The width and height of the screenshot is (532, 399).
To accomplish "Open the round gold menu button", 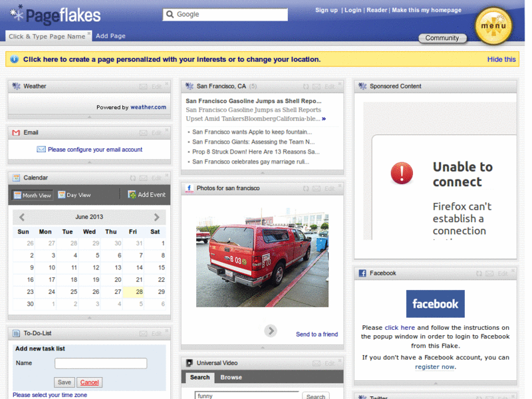I will point(493,26).
